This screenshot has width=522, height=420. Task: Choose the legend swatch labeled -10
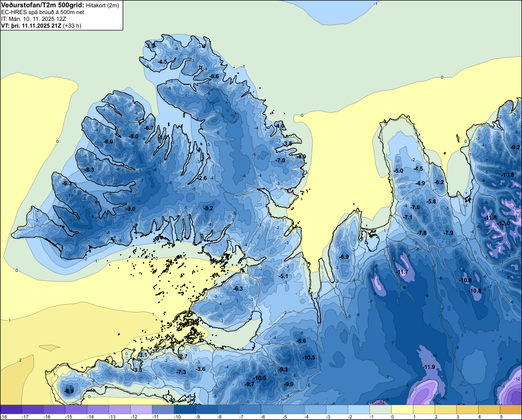tap(185, 410)
